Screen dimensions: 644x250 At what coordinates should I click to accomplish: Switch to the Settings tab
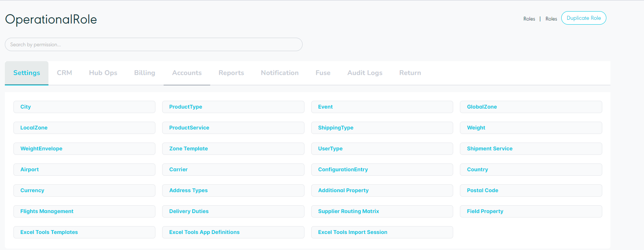point(26,73)
